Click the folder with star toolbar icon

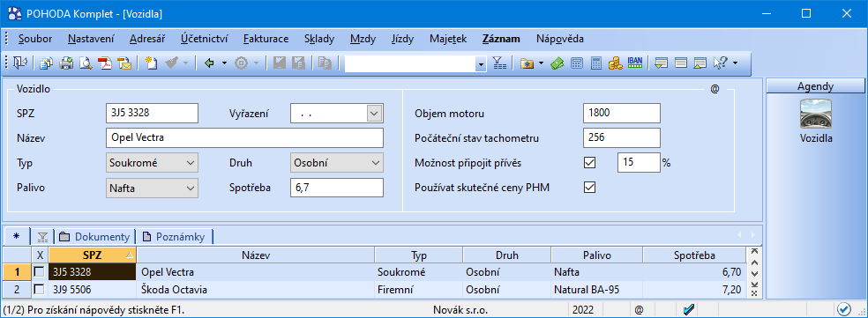[527, 63]
